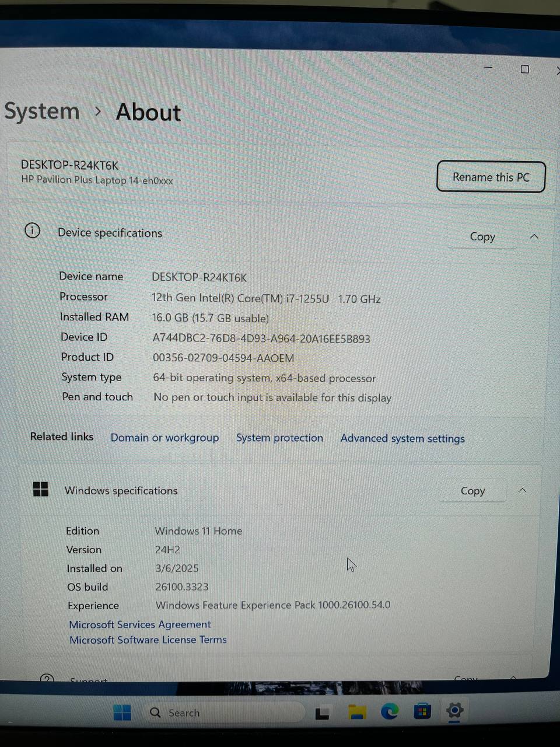560x747 pixels.
Task: Open the Microsoft Services Agreement link
Action: 140,624
